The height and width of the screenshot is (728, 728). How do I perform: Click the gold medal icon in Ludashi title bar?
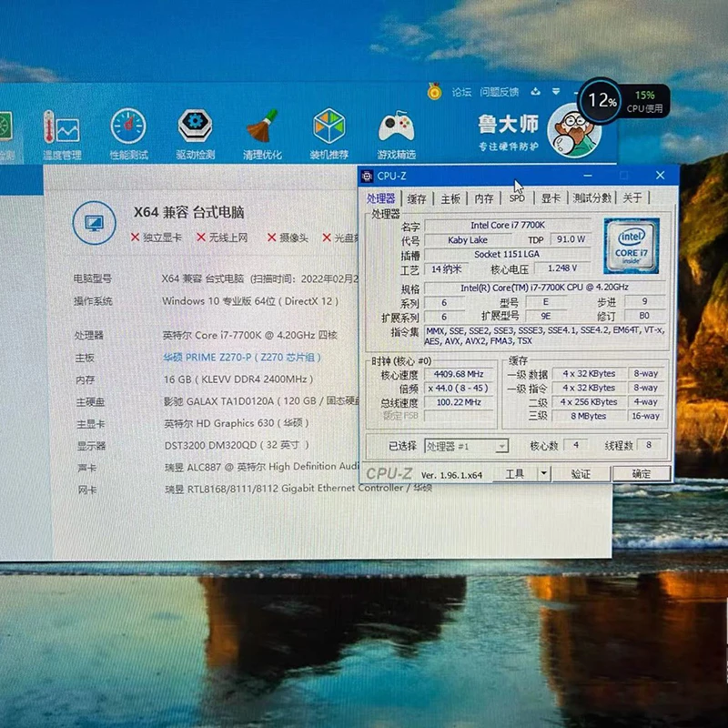tap(434, 92)
